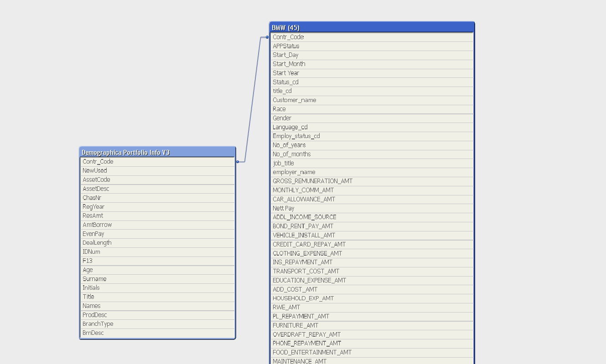Click the DealLength field

point(158,243)
